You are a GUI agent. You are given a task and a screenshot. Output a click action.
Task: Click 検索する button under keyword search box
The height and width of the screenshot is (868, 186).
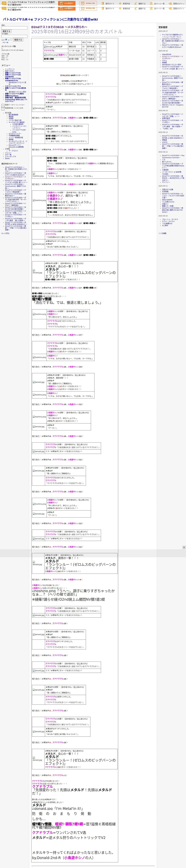[6, 31]
